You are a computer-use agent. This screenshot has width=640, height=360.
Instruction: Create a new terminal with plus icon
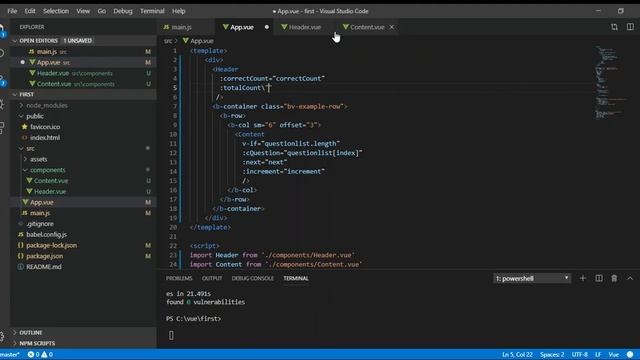point(583,278)
